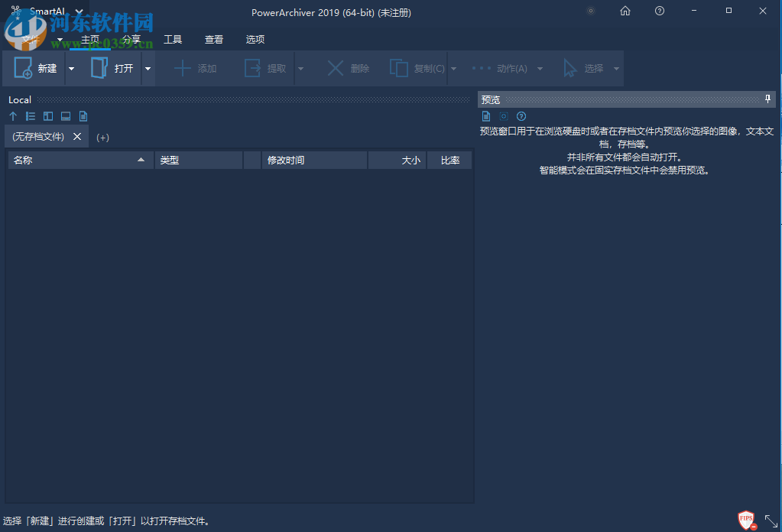Select the list view icon above file panel
This screenshot has width=782, height=532.
30,115
